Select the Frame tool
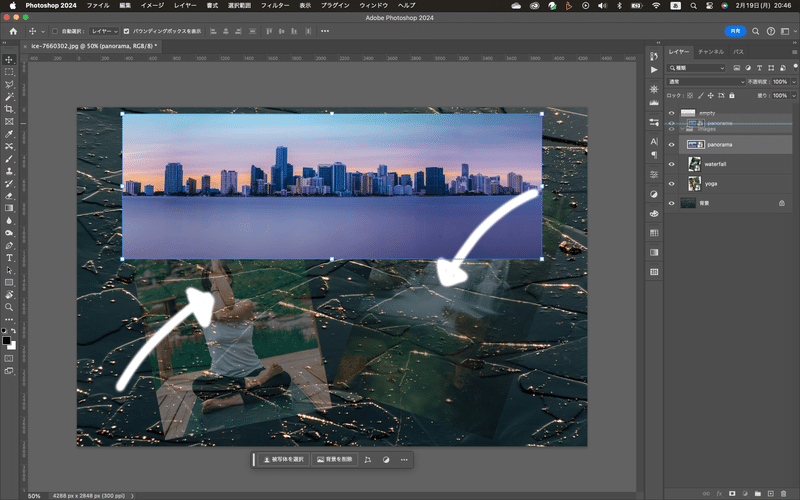 click(x=9, y=121)
